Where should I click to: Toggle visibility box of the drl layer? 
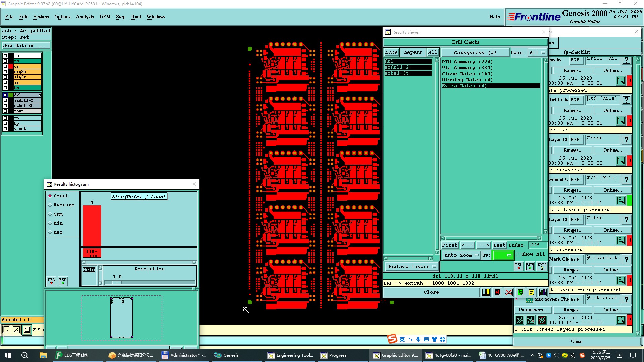tap(5, 95)
